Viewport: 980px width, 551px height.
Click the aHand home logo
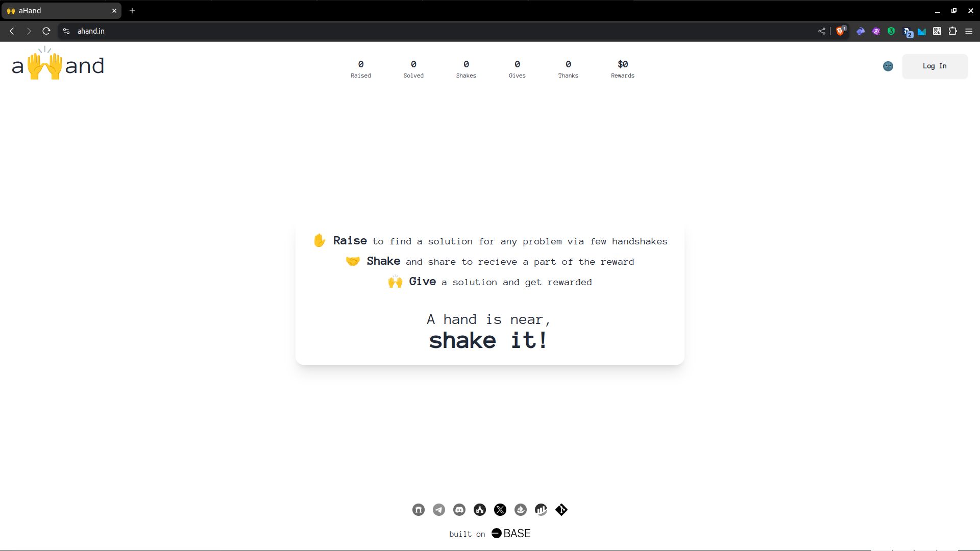tap(57, 66)
